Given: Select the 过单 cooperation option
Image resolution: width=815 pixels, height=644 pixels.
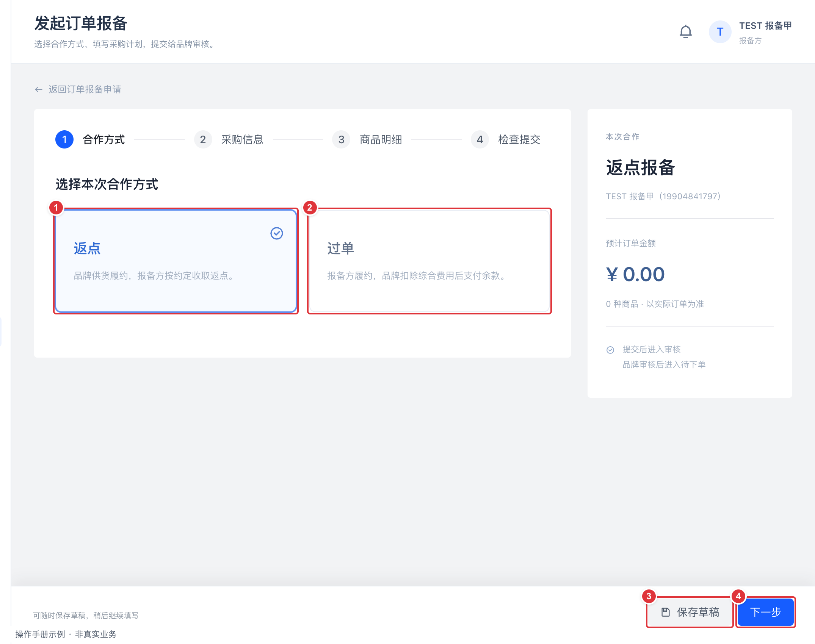Looking at the screenshot, I should [429, 261].
